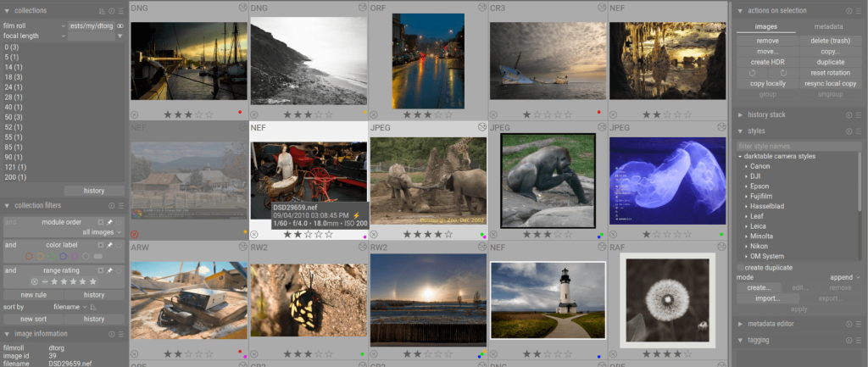
Task: Select the rejected icon in range rating
Action: click(34, 281)
